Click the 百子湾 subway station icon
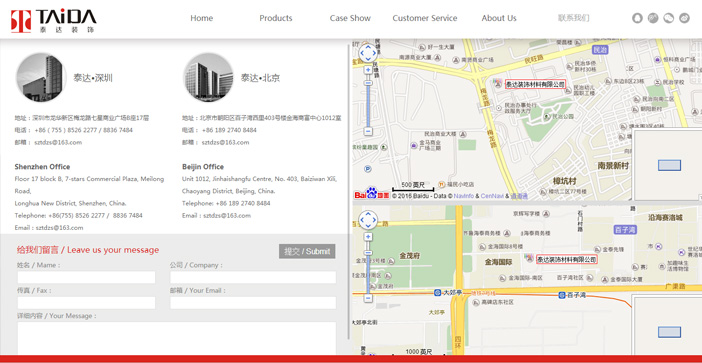This screenshot has height=363, width=702. [x=562, y=295]
